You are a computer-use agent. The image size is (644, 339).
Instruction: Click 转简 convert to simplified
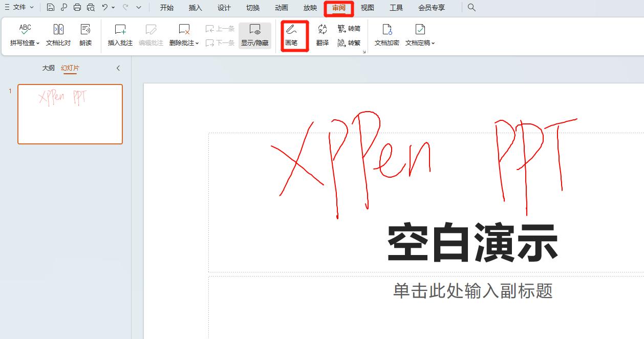tap(349, 29)
